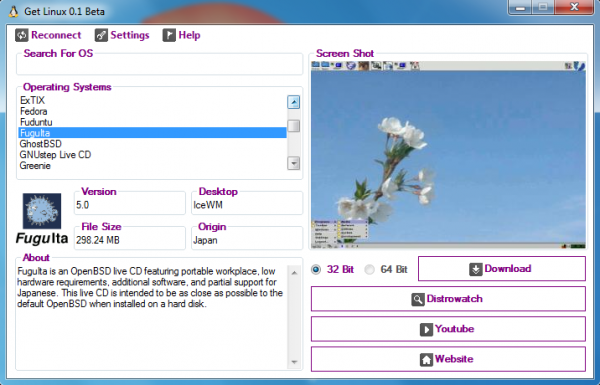Click the About description text
The image size is (600, 385).
click(x=150, y=287)
